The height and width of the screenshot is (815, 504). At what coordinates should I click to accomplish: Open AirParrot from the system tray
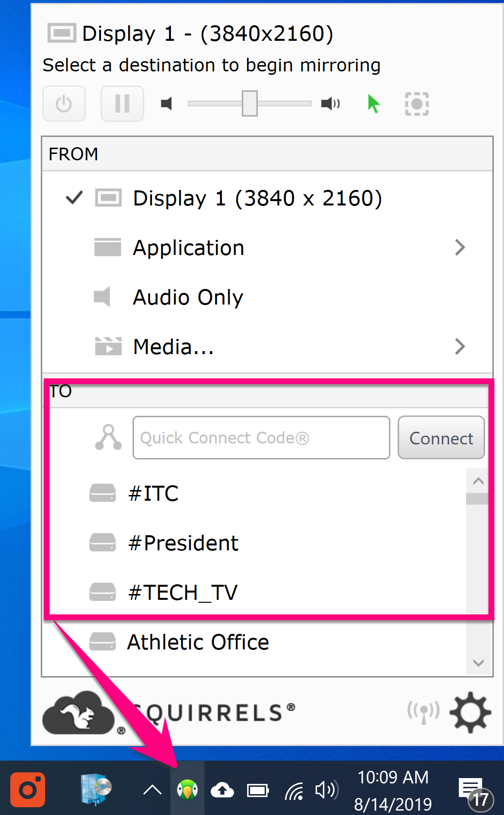tap(187, 789)
